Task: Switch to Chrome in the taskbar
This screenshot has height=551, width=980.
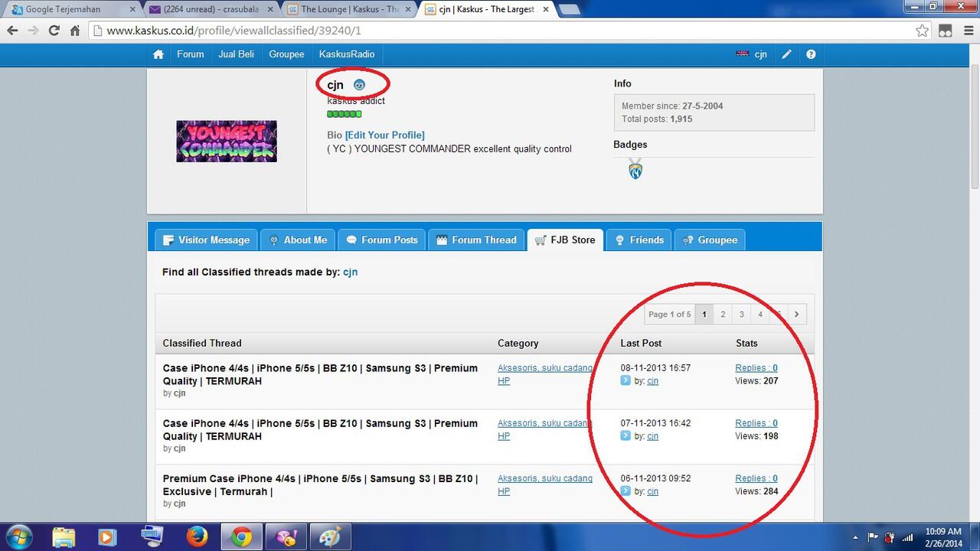Action: tap(242, 537)
